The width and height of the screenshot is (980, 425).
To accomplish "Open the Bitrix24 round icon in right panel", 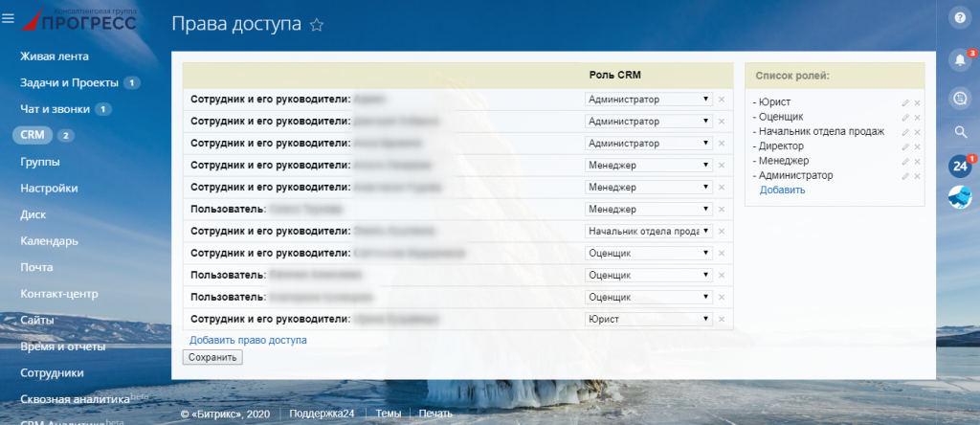I will [x=959, y=167].
